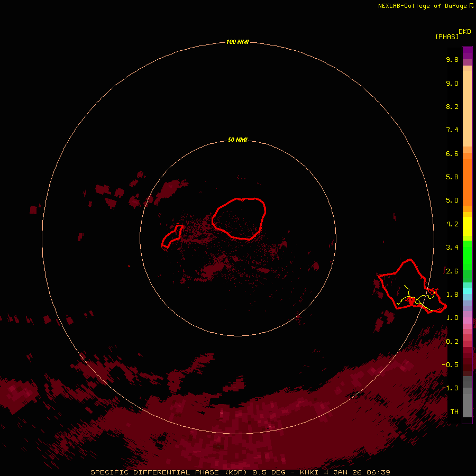Click the 4.2 scale value
Screen dimensions: 476x476
(x=452, y=224)
